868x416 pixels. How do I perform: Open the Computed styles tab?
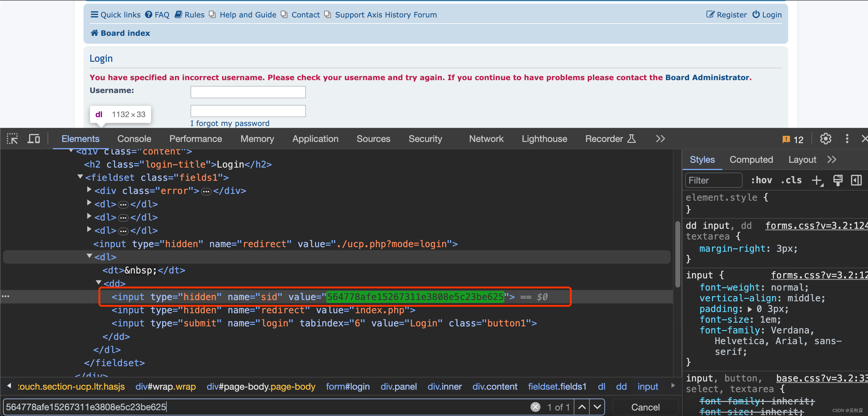point(751,160)
